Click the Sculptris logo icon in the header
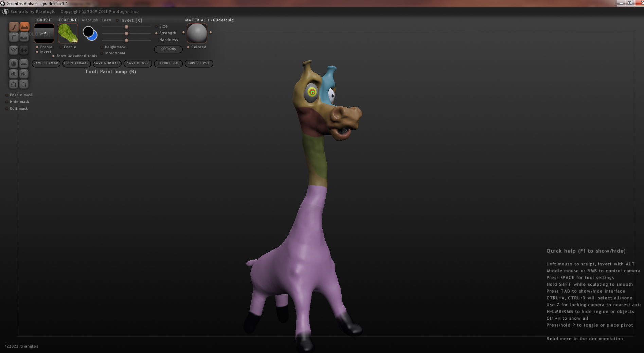The image size is (644, 353). click(x=5, y=12)
